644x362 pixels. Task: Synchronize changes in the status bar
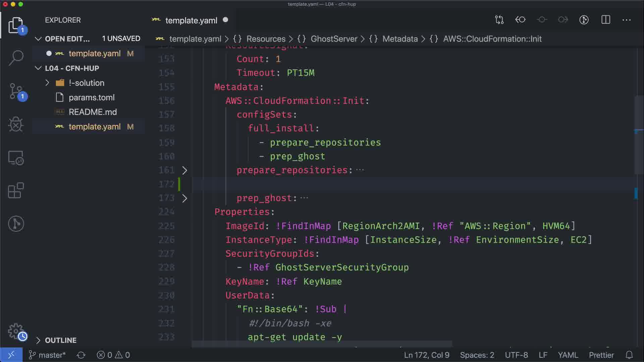pos(81,355)
